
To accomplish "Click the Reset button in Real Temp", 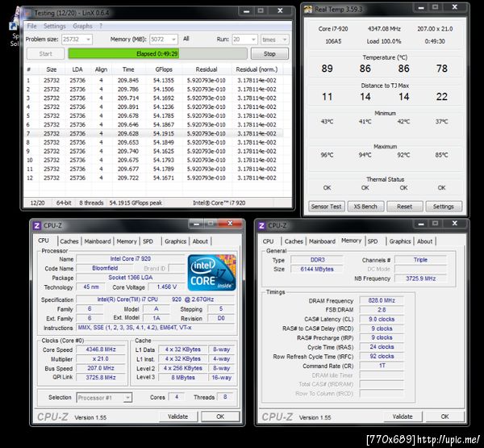I will tap(404, 207).
